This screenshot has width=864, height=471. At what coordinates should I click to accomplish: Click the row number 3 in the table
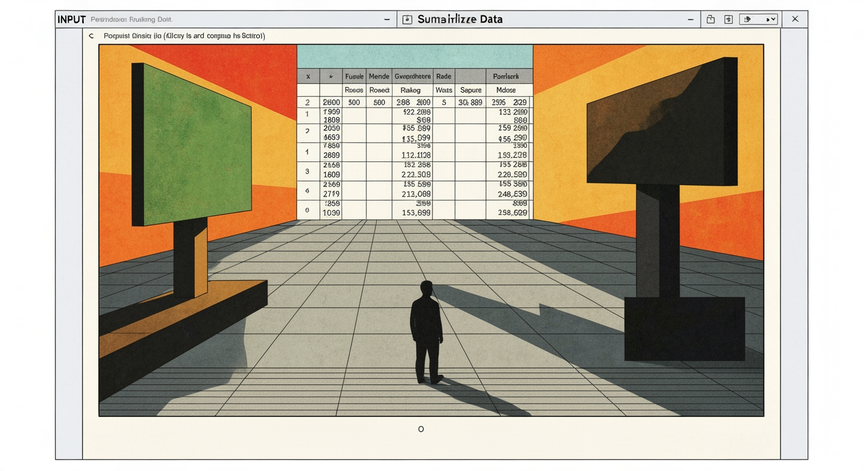307,171
